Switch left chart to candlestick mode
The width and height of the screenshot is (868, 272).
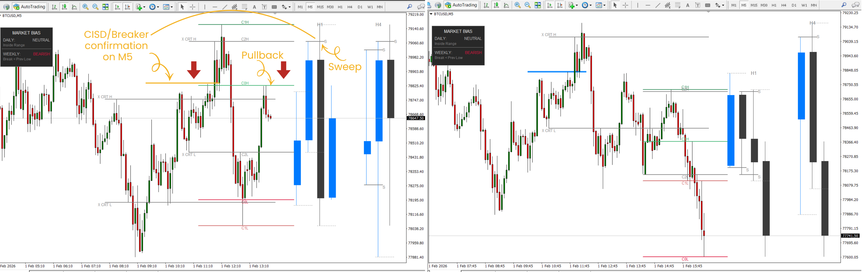[64, 7]
